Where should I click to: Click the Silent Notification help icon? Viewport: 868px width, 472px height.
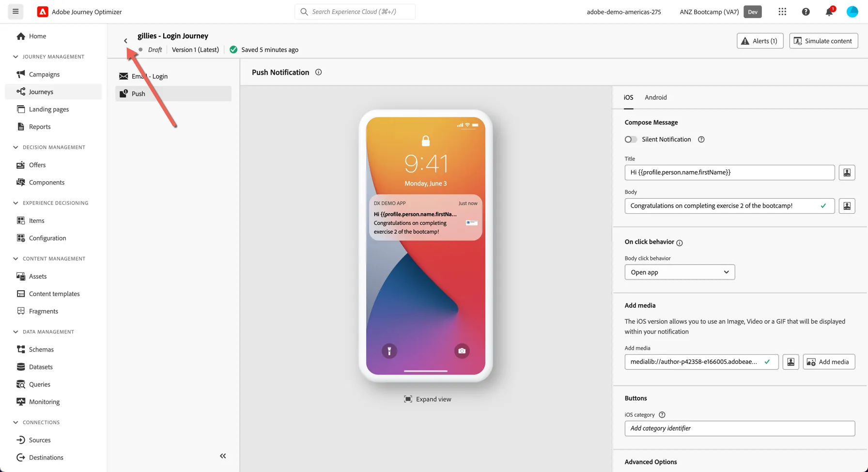(x=701, y=140)
